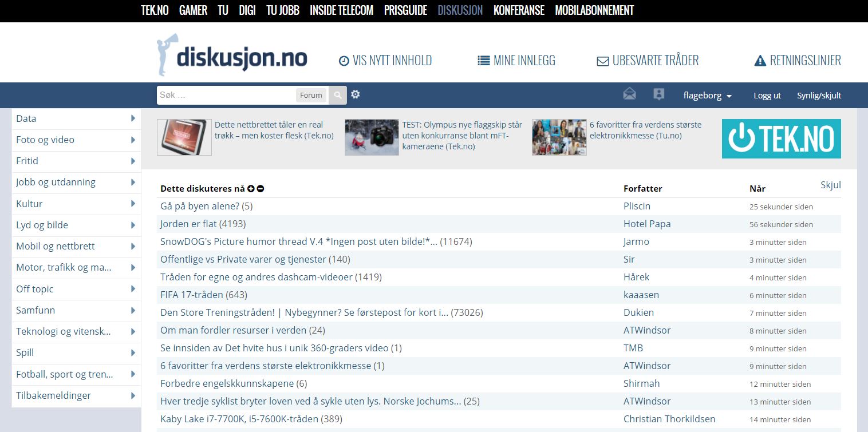
Task: Expand the Mobil og nettbrett arrow
Action: (x=133, y=246)
